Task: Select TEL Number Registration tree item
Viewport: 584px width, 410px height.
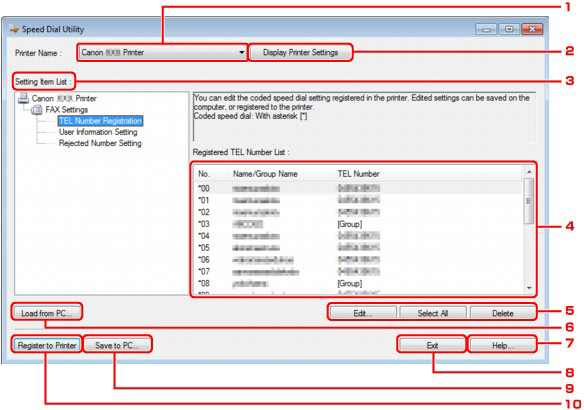Action: (100, 121)
